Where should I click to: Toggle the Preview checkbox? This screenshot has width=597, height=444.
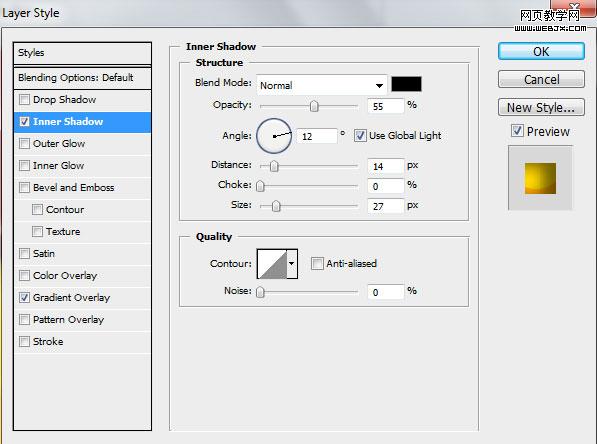pos(517,131)
